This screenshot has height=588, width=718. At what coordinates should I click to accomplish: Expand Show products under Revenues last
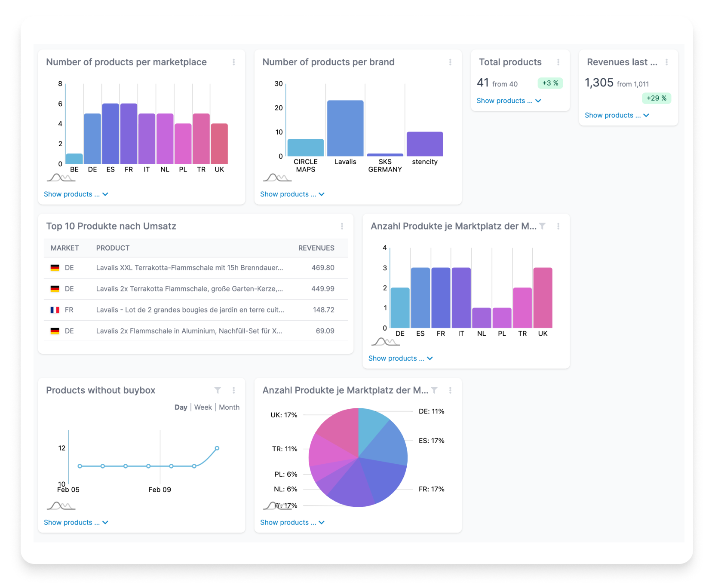coord(617,115)
